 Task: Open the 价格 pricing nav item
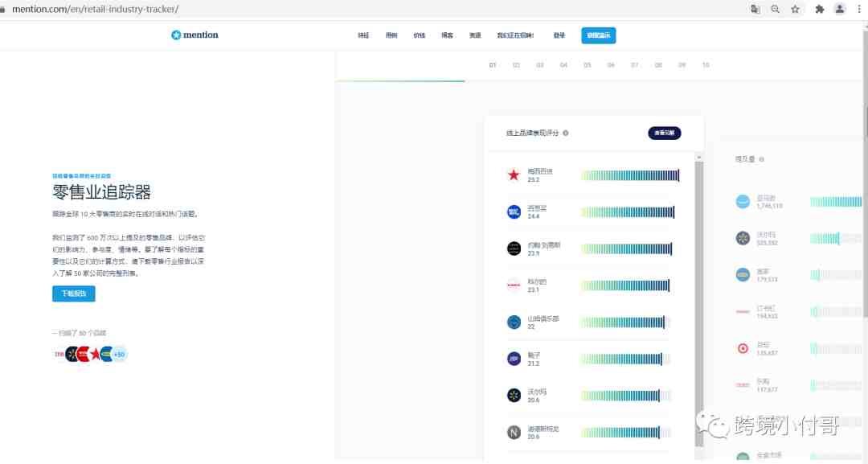419,35
